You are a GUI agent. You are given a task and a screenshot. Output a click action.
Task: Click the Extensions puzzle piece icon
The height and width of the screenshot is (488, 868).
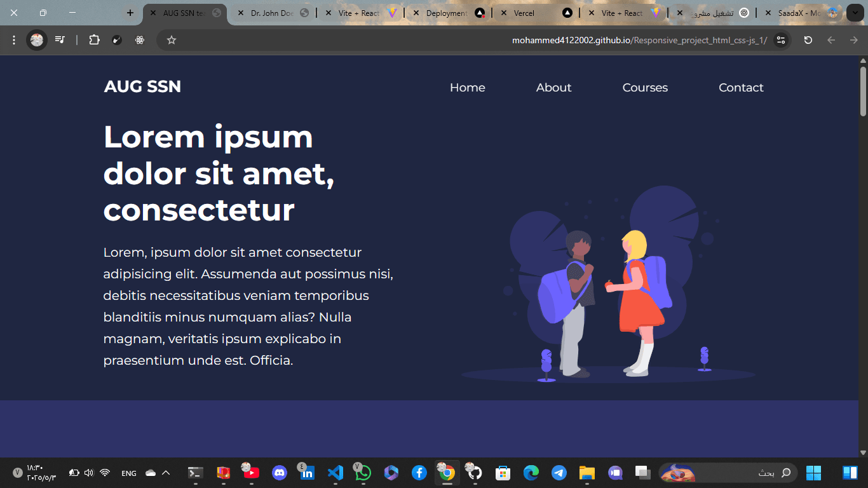[x=94, y=39]
